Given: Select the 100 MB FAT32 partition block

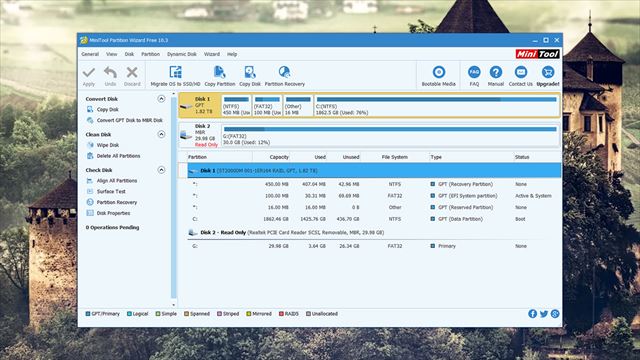Looking at the screenshot, I should pos(267,106).
